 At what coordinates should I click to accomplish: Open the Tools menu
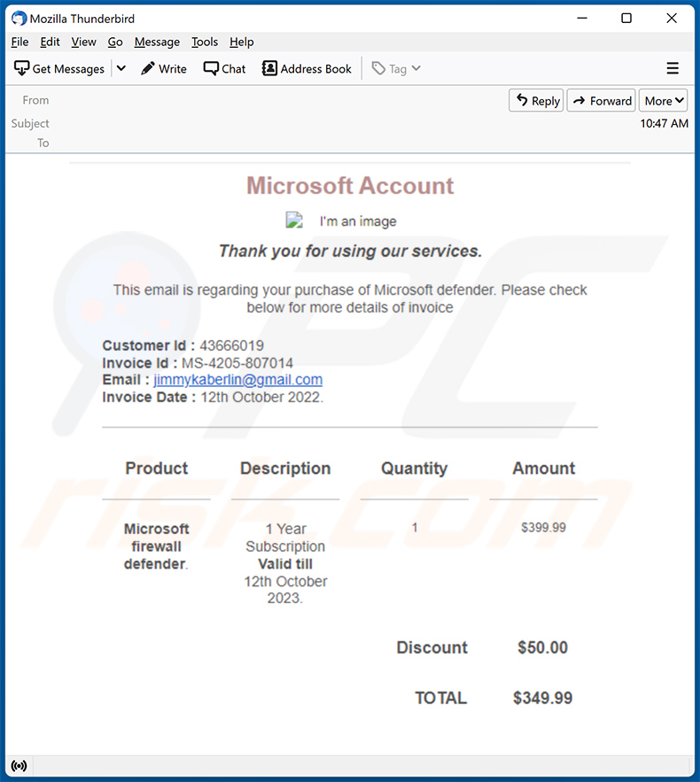[x=205, y=42]
